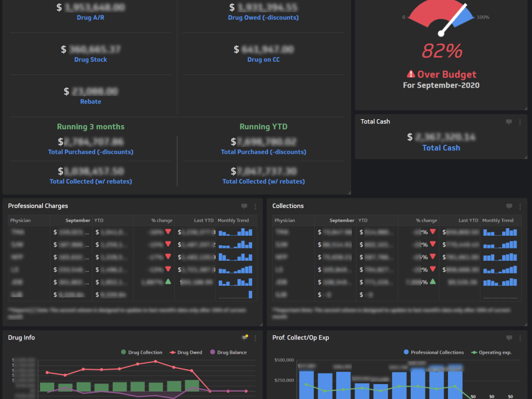Image resolution: width=532 pixels, height=399 pixels.
Task: Open three-dot menu on Total Cash panel
Action: pos(520,122)
